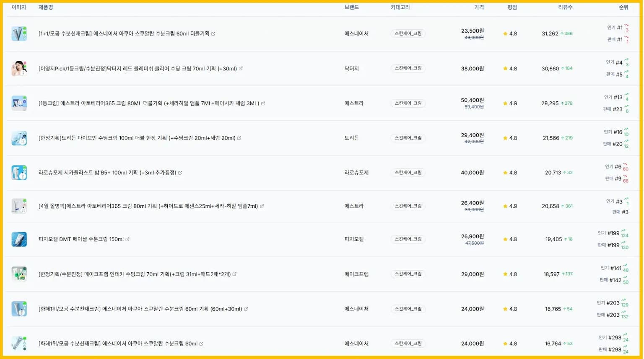Viewport: 644px width, 359px height.
Task: Click review count 31,262
Action: coord(550,34)
